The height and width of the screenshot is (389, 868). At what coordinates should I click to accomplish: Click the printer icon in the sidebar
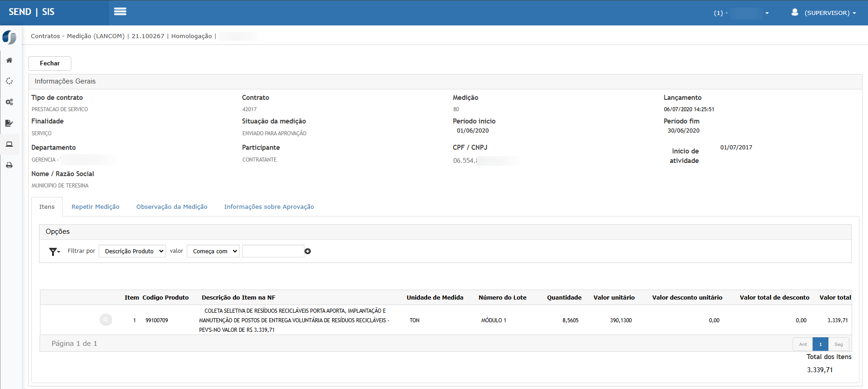(x=9, y=165)
